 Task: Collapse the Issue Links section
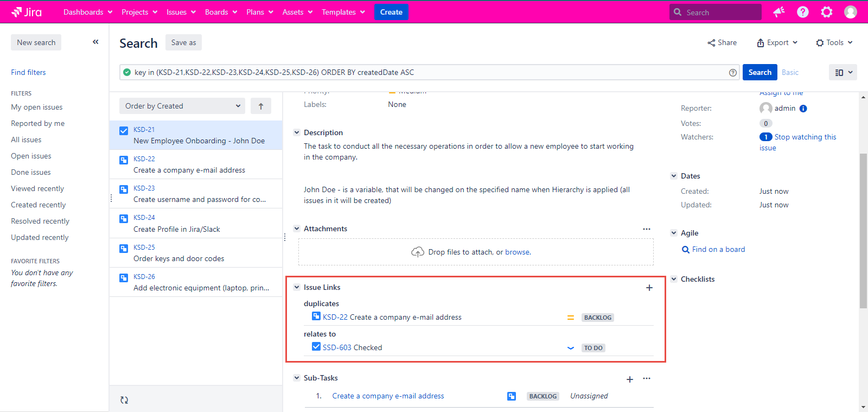pos(297,287)
